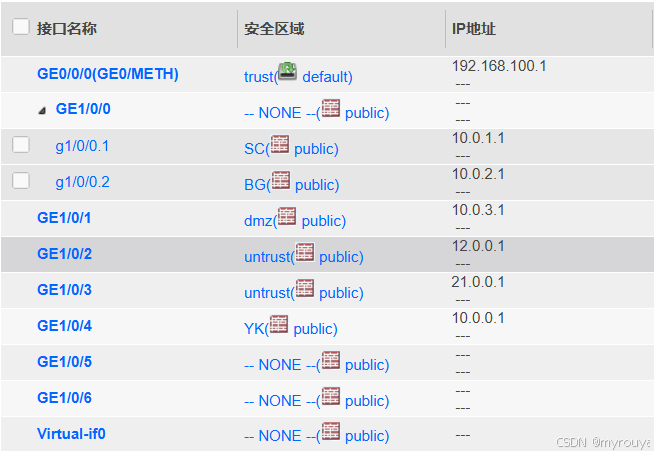This screenshot has height=456, width=654.
Task: Click the firewall icon in the SC zone row
Action: [279, 144]
